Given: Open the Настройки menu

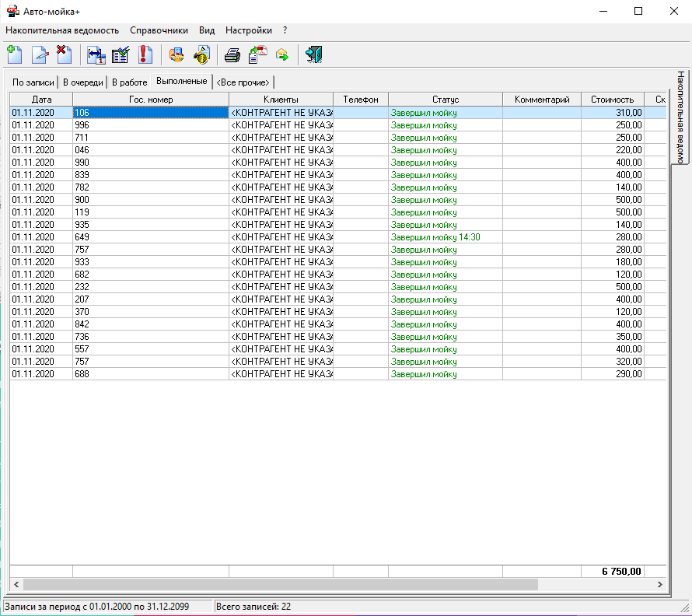Looking at the screenshot, I should (x=249, y=30).
